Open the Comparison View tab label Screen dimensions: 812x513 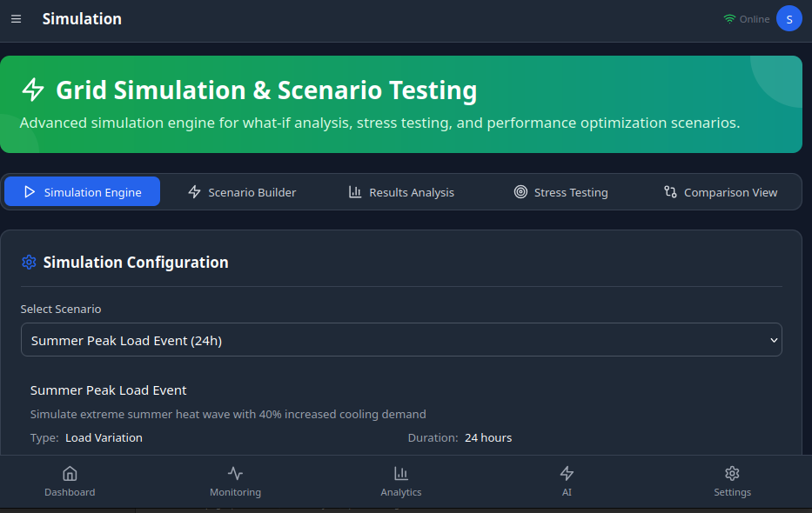coord(730,192)
